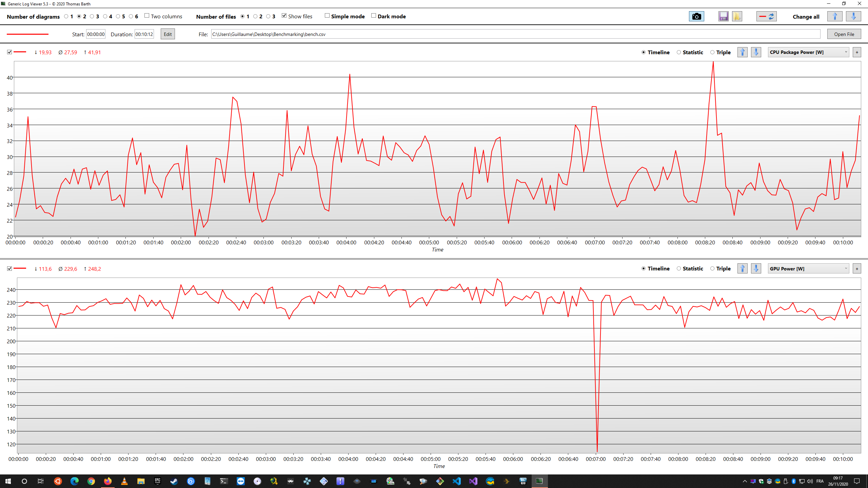Select Statistic view for CPU diagram
The image size is (868, 488).
click(x=679, y=52)
